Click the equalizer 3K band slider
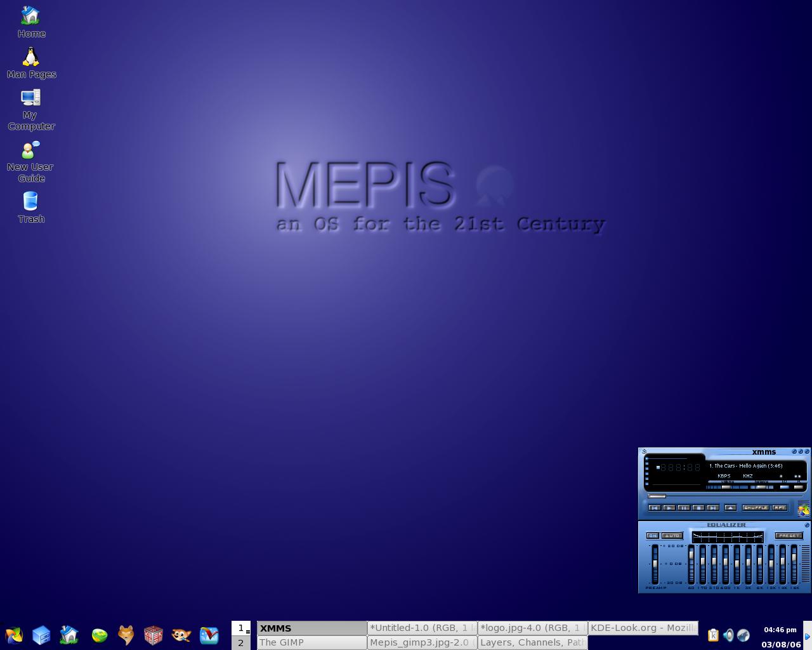 click(749, 564)
